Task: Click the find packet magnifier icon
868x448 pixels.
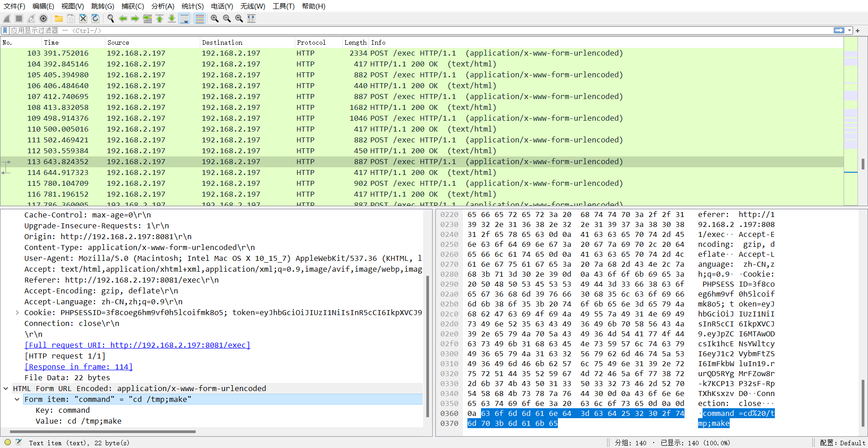Action: (111, 19)
